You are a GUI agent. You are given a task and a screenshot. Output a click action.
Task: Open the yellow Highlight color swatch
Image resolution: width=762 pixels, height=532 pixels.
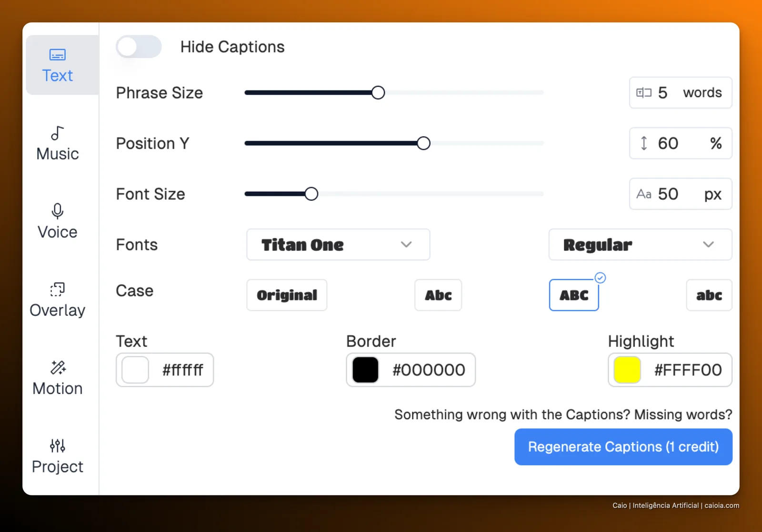click(627, 370)
